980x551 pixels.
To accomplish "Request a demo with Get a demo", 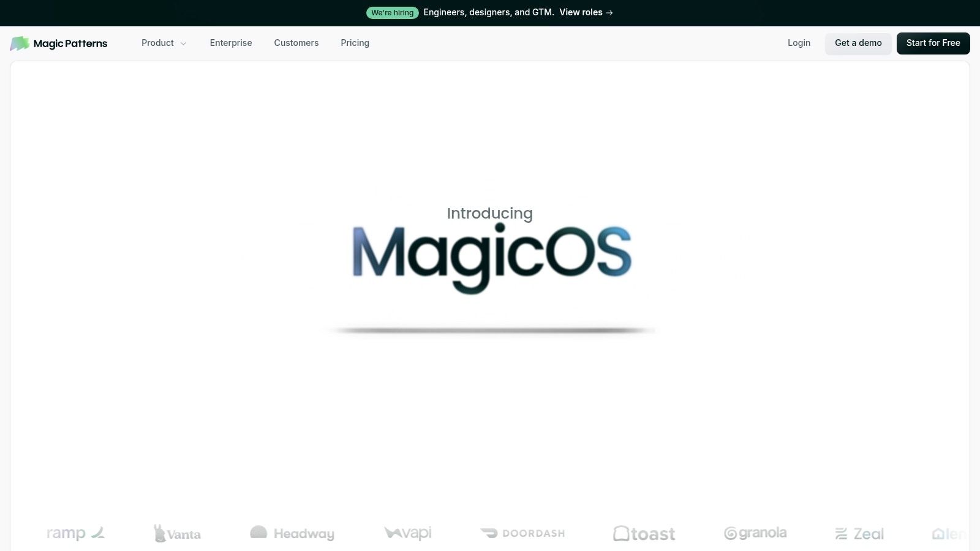I will [858, 43].
